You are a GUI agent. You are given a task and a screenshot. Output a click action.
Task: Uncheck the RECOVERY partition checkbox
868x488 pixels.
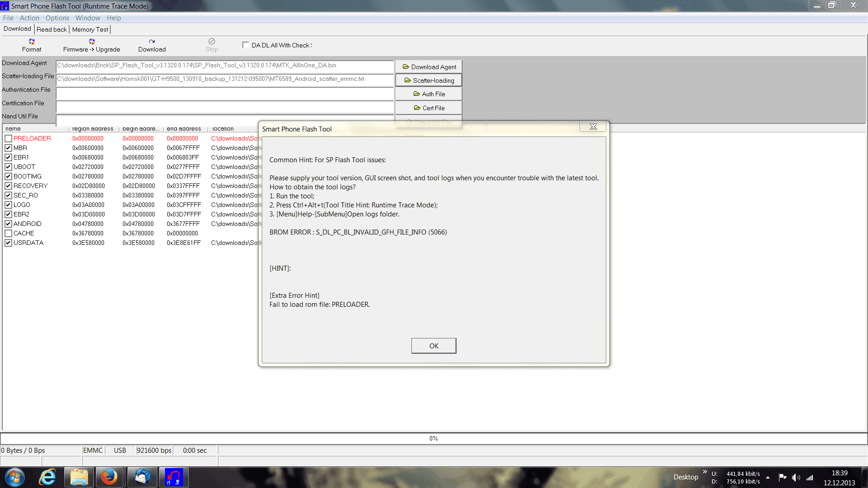8,186
